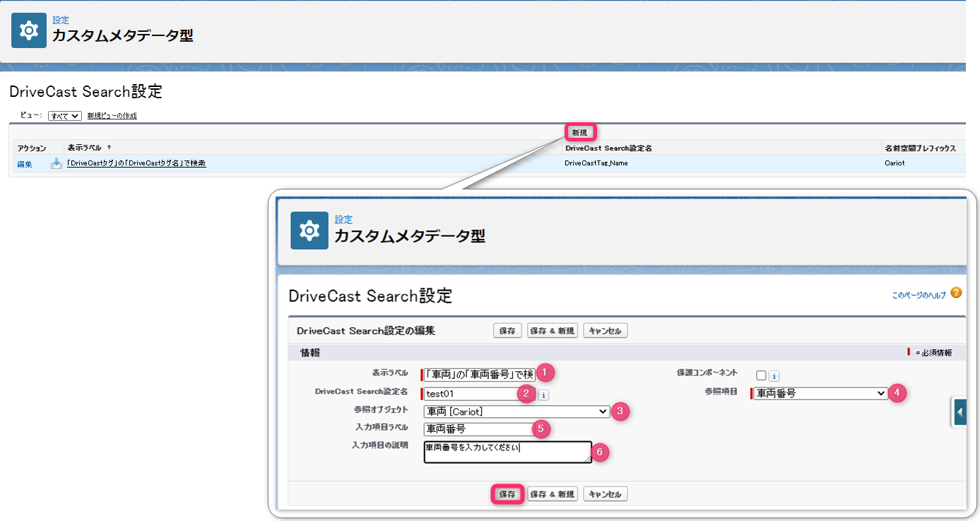
Task: Click the 新規 button in list view
Action: point(579,132)
